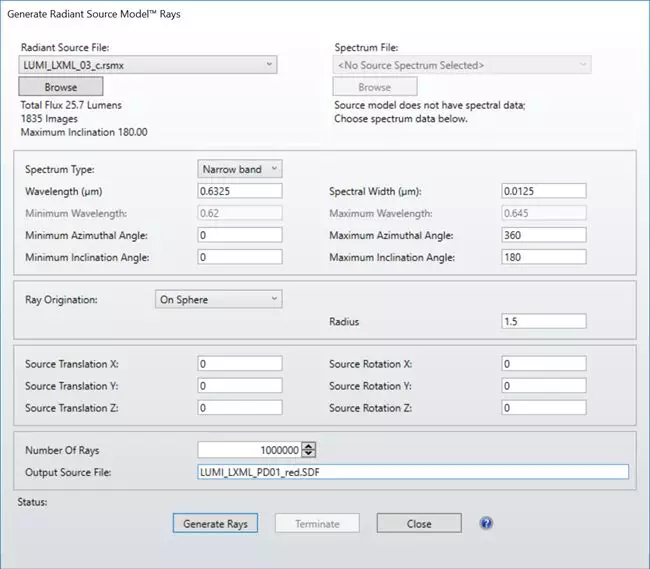Click the Number Of Rays value field
650x569 pixels.
point(250,450)
